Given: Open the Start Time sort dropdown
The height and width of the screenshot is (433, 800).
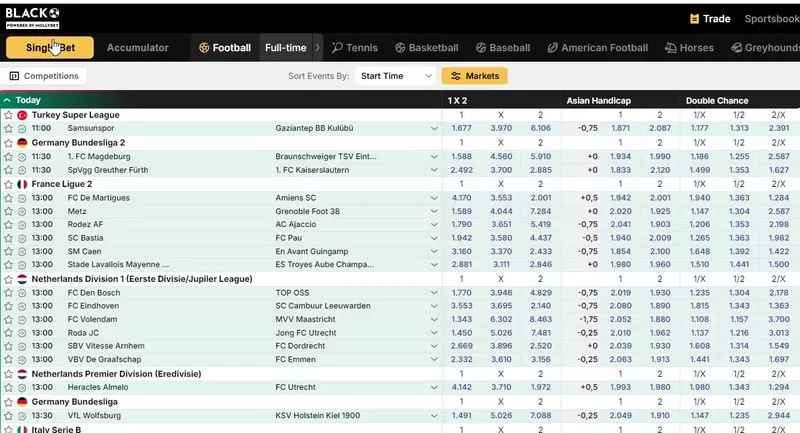Looking at the screenshot, I should click(397, 76).
